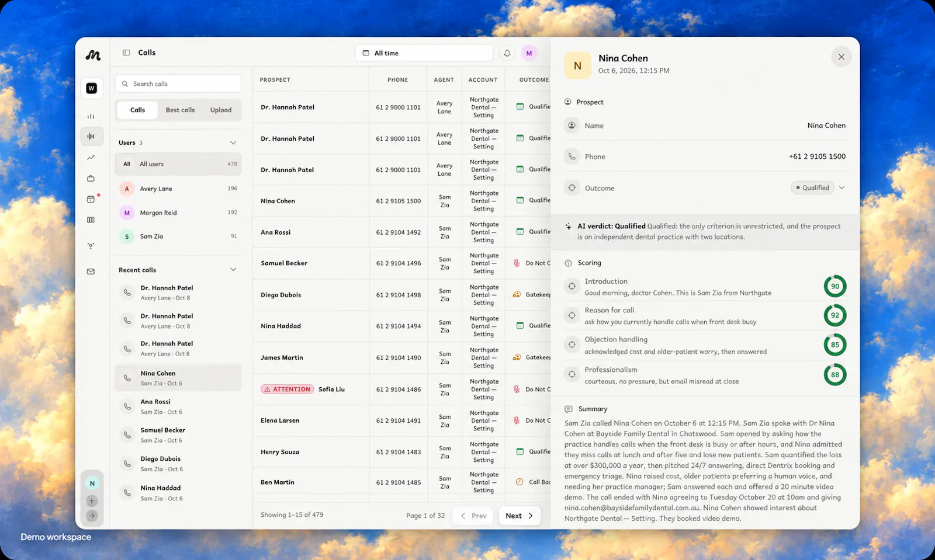
Task: Open the trend line analytics icon
Action: click(x=91, y=158)
